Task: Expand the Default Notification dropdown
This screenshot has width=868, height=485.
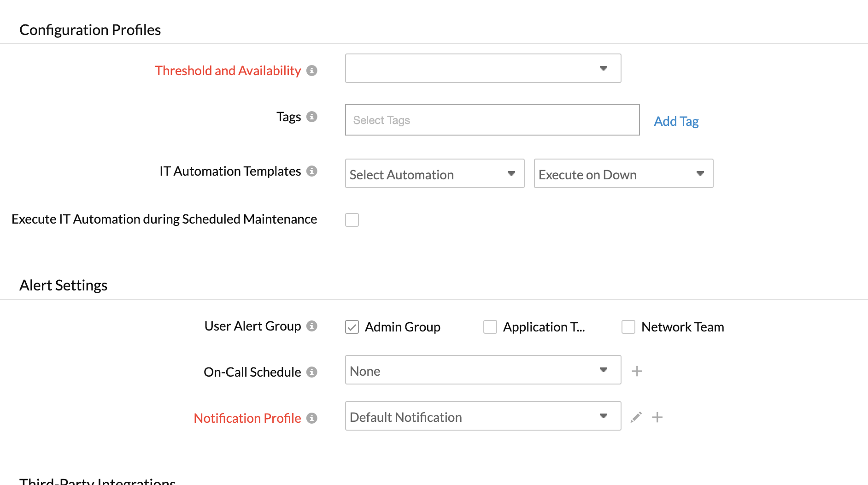Action: [x=483, y=416]
